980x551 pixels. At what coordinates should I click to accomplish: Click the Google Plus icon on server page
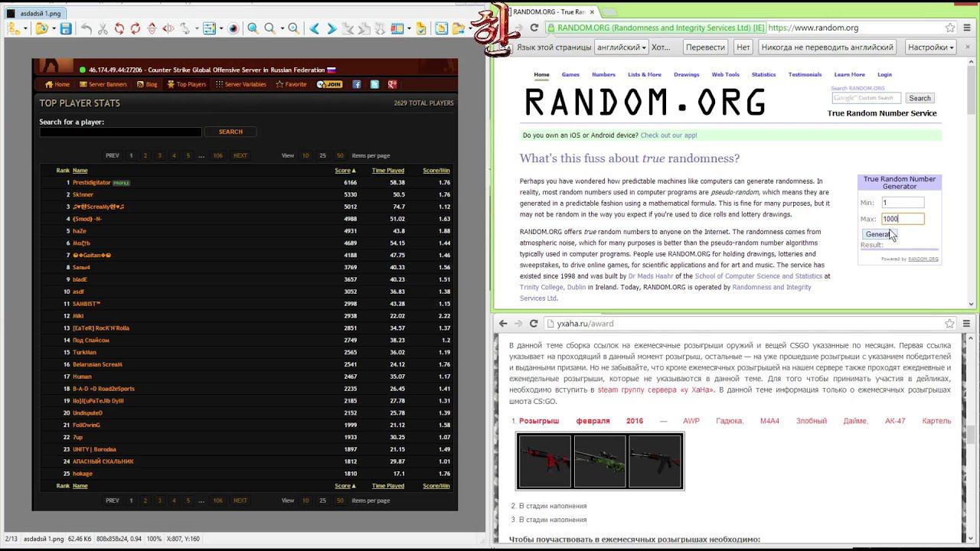[393, 84]
